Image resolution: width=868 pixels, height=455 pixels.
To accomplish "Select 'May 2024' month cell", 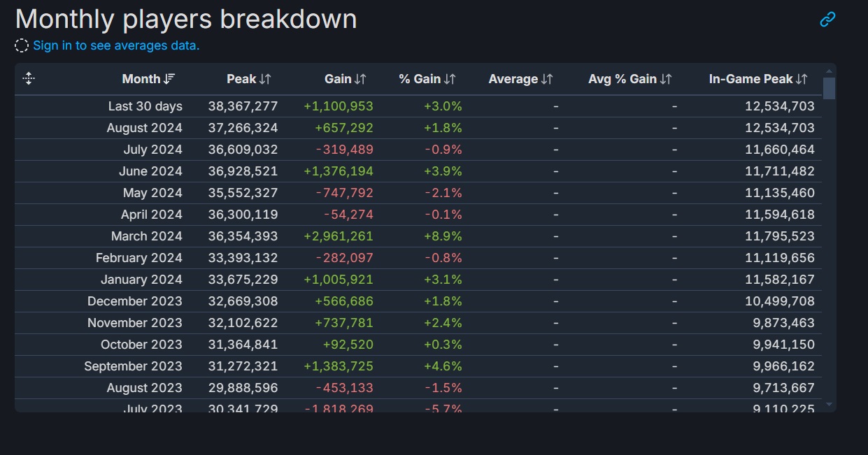I will (x=153, y=193).
